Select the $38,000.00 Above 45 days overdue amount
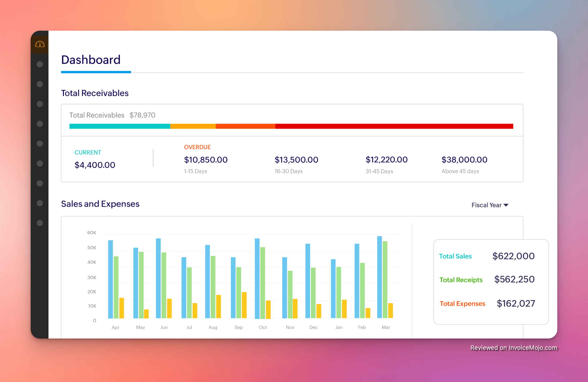This screenshot has width=588, height=382. click(464, 160)
